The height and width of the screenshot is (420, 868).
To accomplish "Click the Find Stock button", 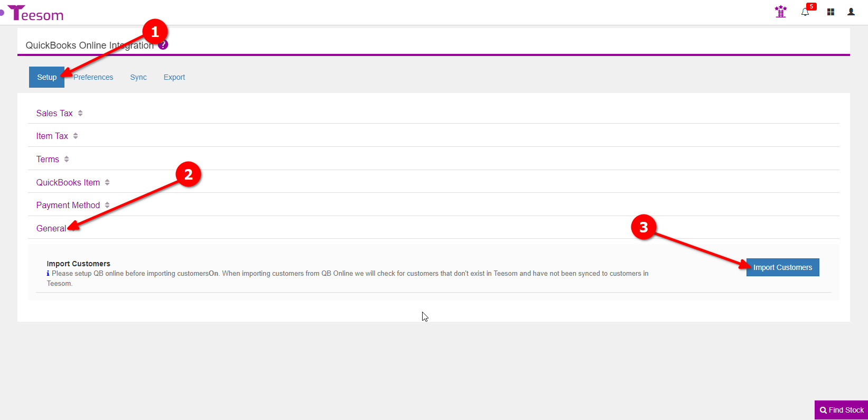I will click(x=841, y=410).
